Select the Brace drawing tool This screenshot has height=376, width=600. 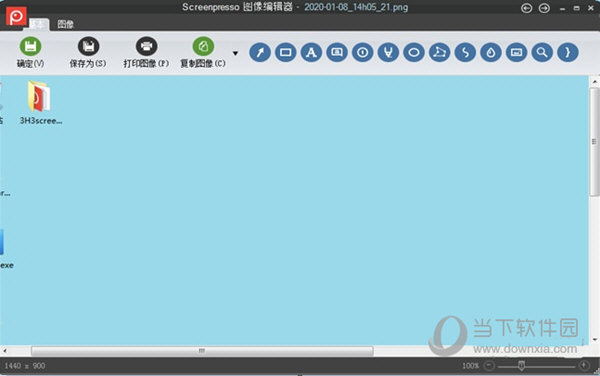568,52
